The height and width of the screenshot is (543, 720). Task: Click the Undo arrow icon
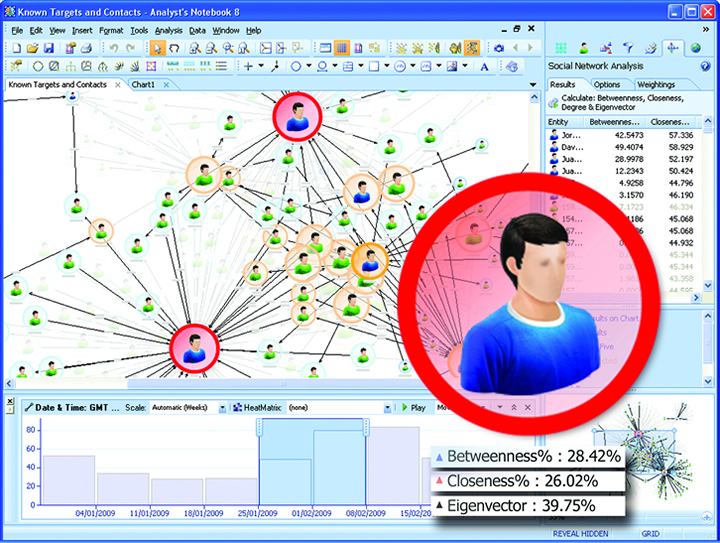(113, 48)
